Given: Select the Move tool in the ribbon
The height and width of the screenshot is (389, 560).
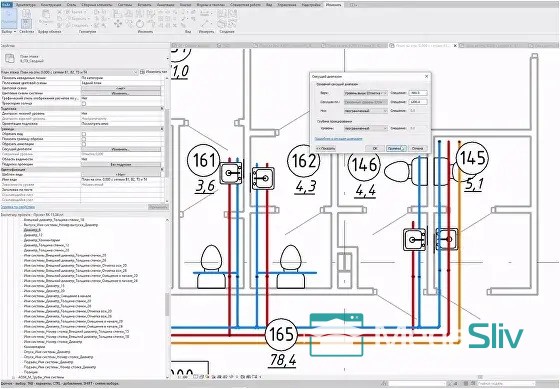Looking at the screenshot, I should coord(118,24).
